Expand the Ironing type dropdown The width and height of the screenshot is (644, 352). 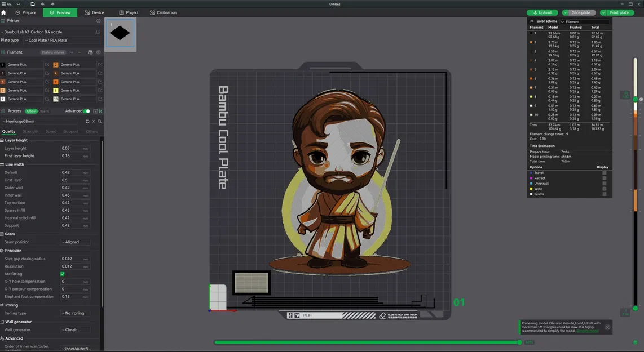coord(74,313)
